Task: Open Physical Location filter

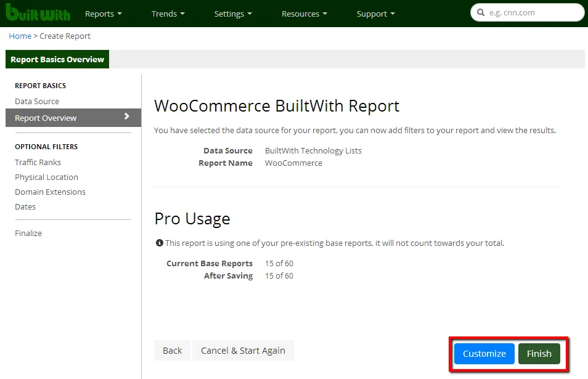Action: click(x=46, y=177)
